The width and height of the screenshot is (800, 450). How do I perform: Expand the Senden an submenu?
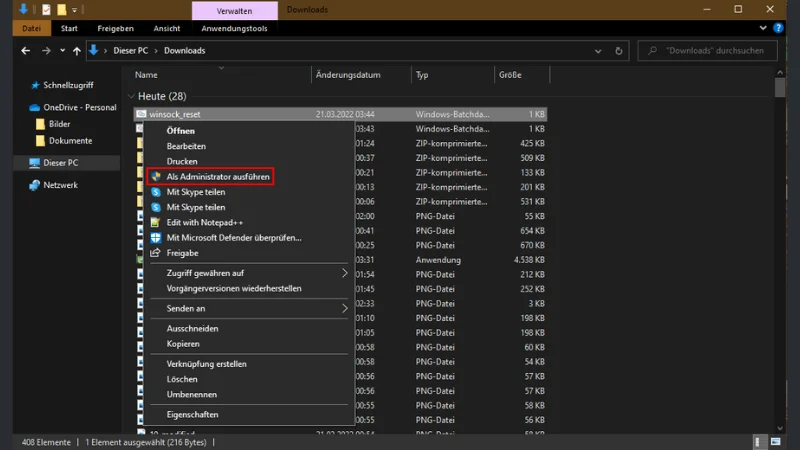click(249, 308)
